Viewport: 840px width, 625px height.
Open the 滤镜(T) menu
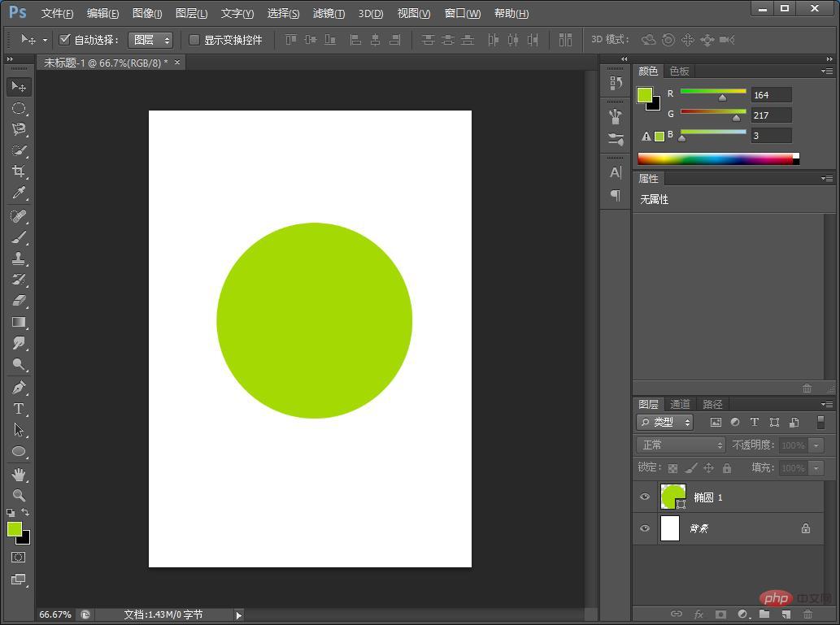click(329, 13)
